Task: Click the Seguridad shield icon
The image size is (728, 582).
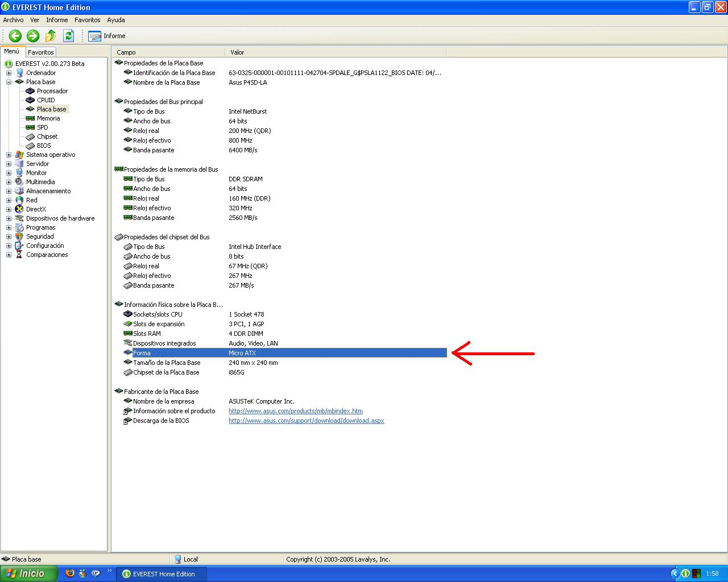Action: click(19, 236)
